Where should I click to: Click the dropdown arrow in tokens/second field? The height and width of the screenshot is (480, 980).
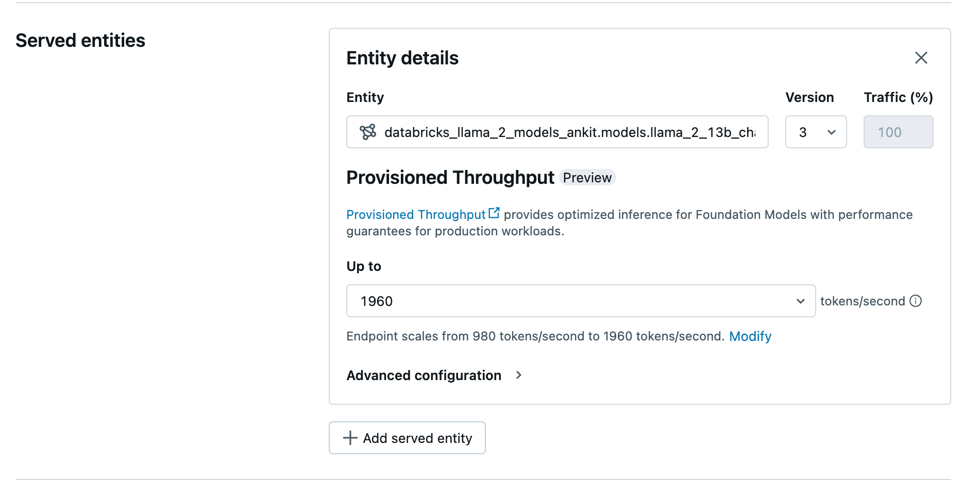pyautogui.click(x=800, y=301)
